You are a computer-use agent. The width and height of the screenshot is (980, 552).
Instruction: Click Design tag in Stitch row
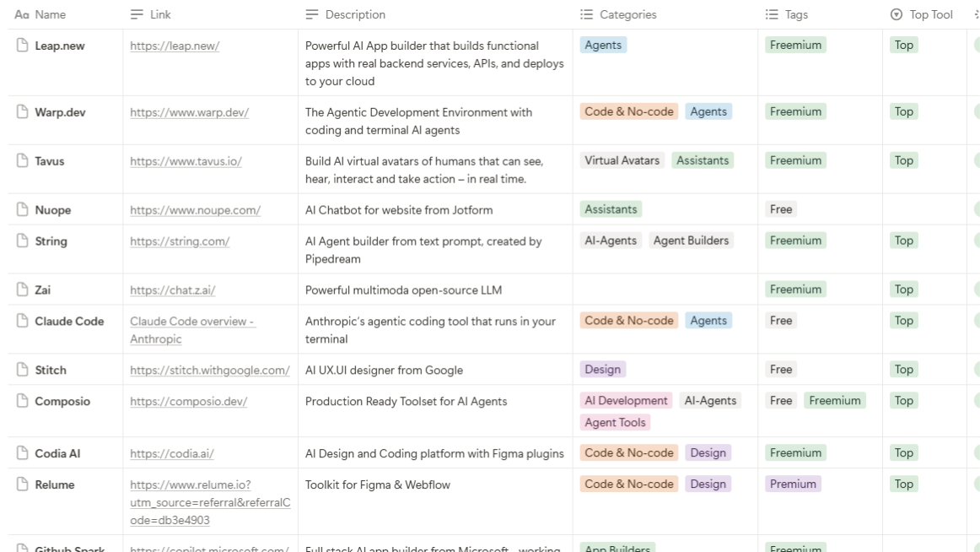(602, 369)
